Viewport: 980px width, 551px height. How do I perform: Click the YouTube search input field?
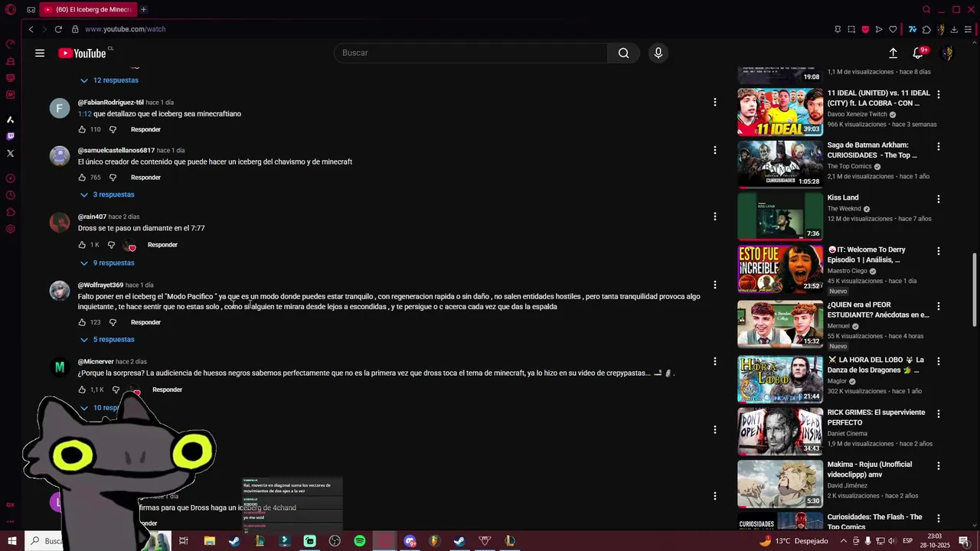tap(471, 53)
